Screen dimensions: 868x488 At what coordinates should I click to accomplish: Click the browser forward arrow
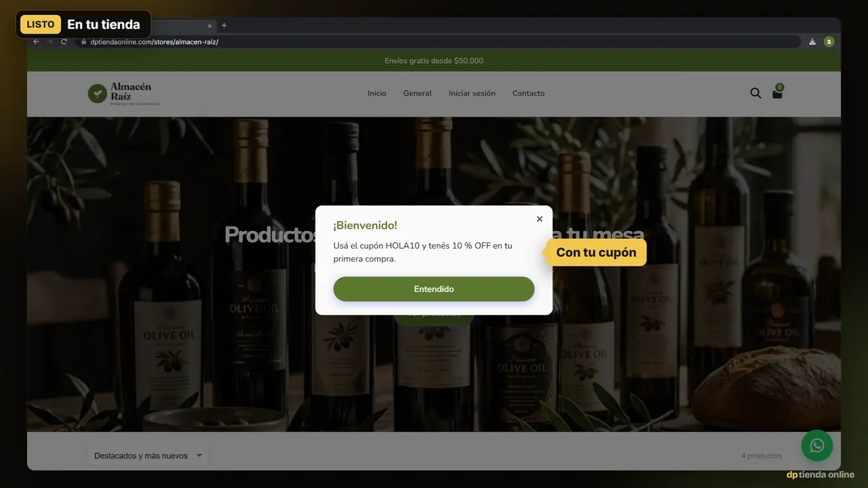(x=50, y=42)
